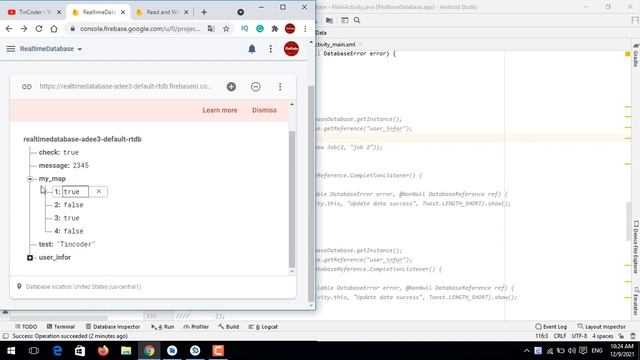Click CRLF line separator in status bar
Viewport: 640px width, 360px height.
point(560,336)
